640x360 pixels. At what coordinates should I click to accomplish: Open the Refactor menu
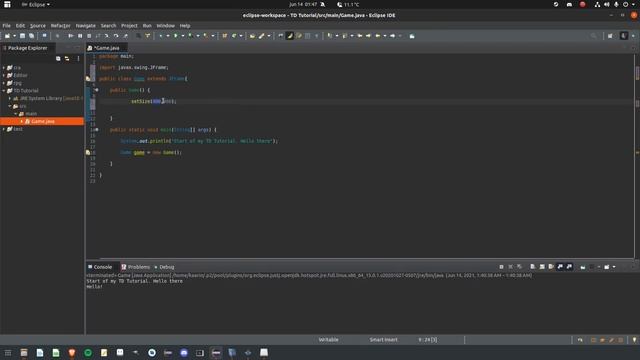(x=60, y=25)
